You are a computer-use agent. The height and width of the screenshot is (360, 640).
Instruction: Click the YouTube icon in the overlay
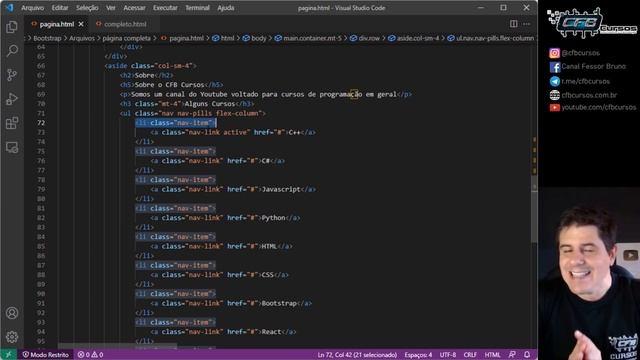[x=554, y=107]
